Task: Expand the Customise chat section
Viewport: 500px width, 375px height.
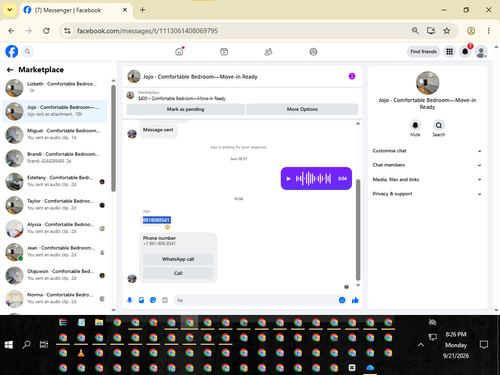Action: pos(427,151)
